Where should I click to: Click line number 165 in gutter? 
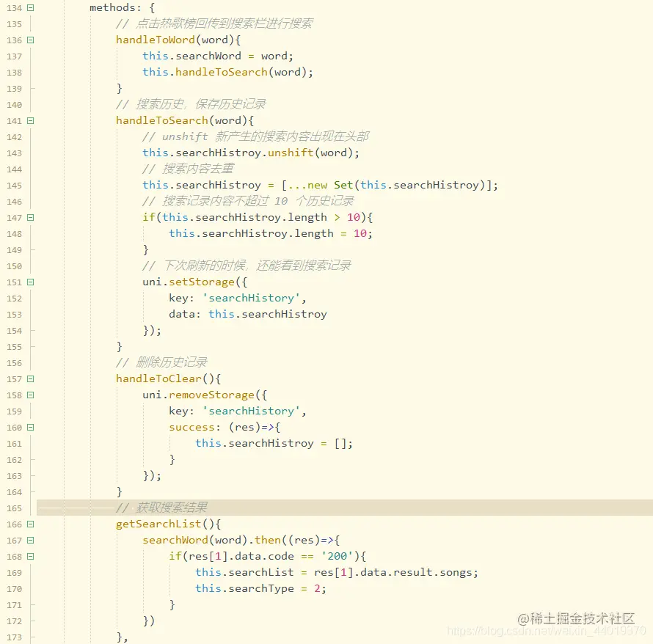pyautogui.click(x=14, y=508)
